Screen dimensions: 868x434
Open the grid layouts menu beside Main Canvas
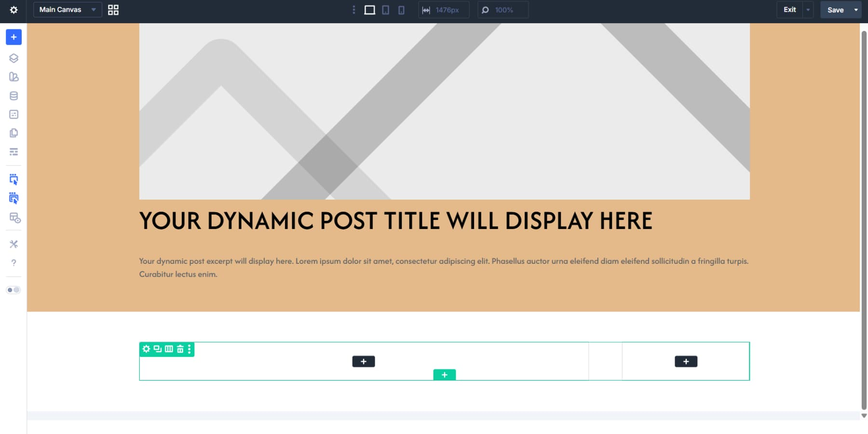coord(113,10)
